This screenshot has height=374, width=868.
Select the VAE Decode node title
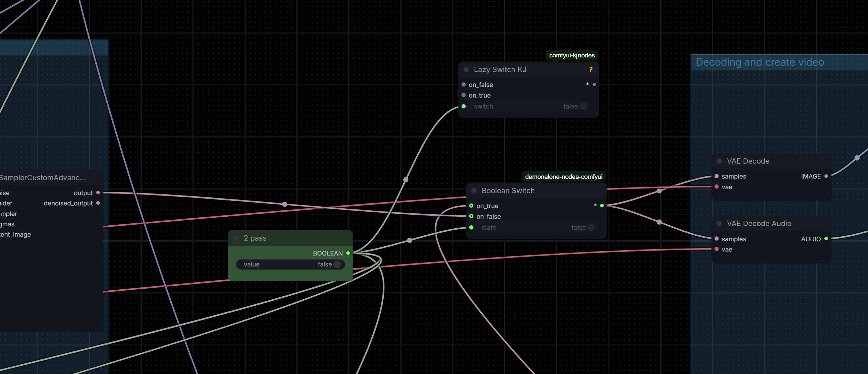748,161
